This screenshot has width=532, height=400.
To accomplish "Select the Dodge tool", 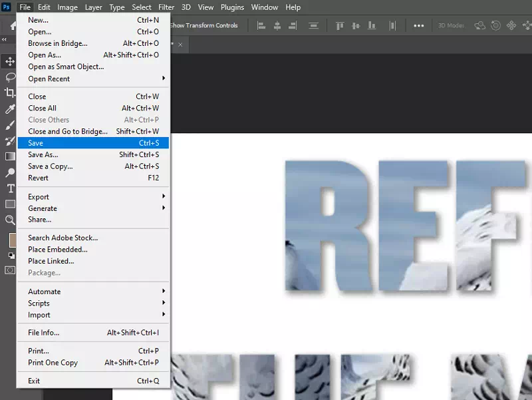I will pyautogui.click(x=10, y=172).
